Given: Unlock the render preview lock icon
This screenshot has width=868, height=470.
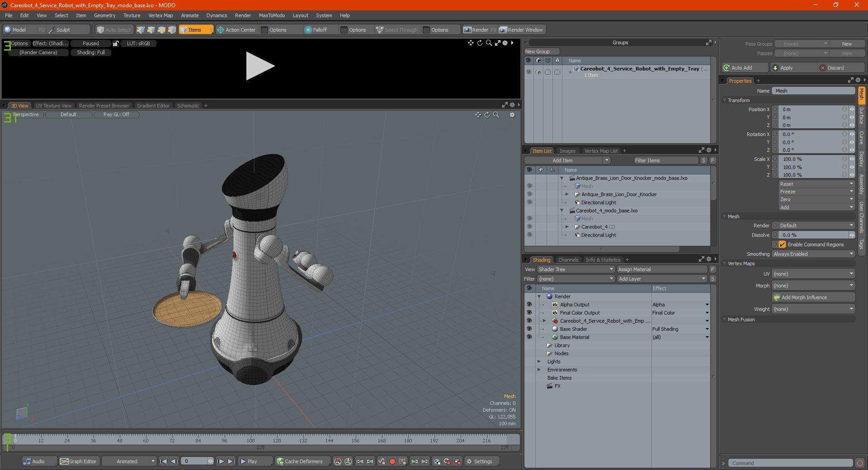Looking at the screenshot, I should (116, 43).
